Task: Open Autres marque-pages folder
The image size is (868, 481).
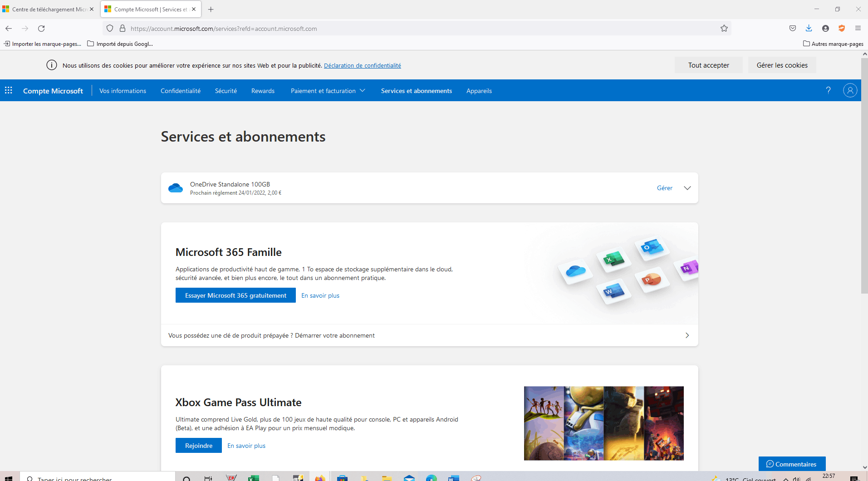Action: (833, 44)
